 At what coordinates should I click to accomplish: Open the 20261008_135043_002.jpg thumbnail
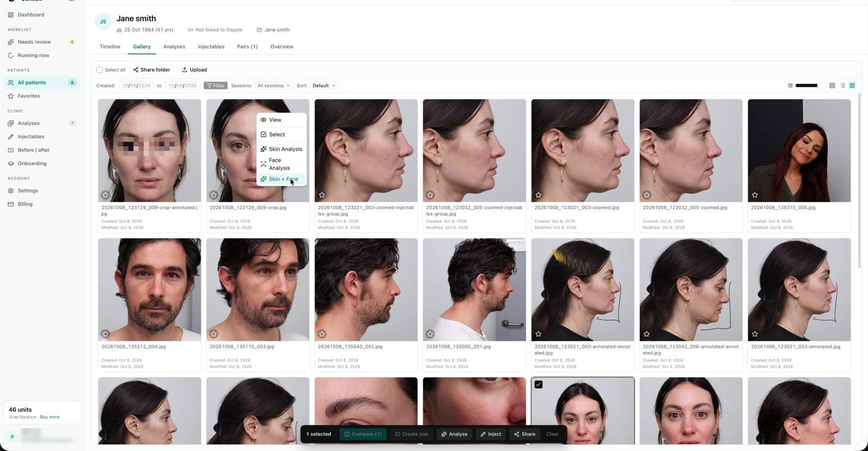(x=366, y=289)
